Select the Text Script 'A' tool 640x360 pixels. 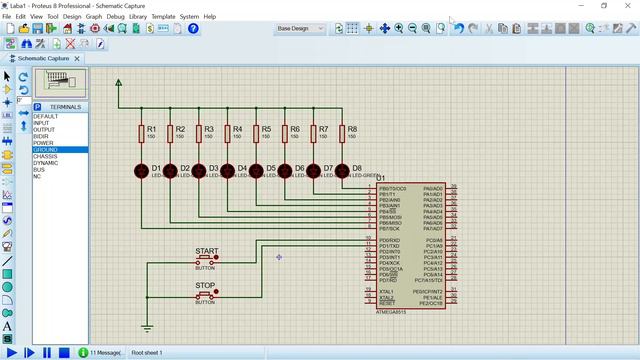click(7, 326)
